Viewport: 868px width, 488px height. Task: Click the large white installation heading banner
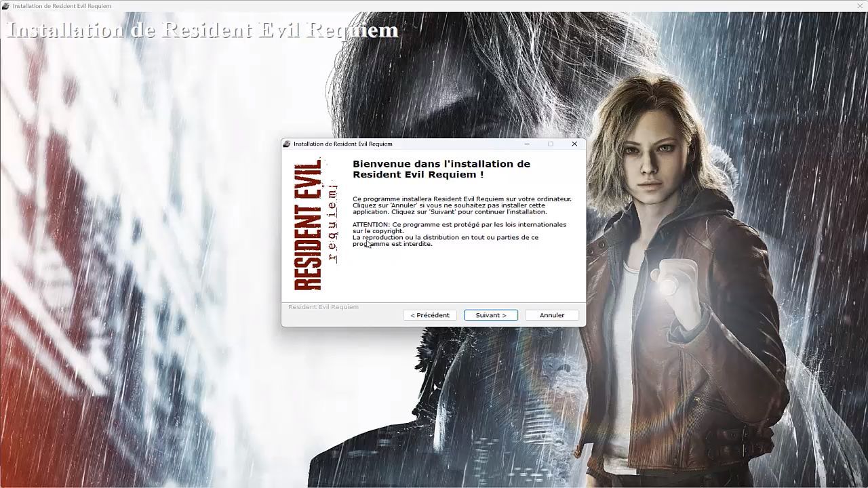click(201, 30)
